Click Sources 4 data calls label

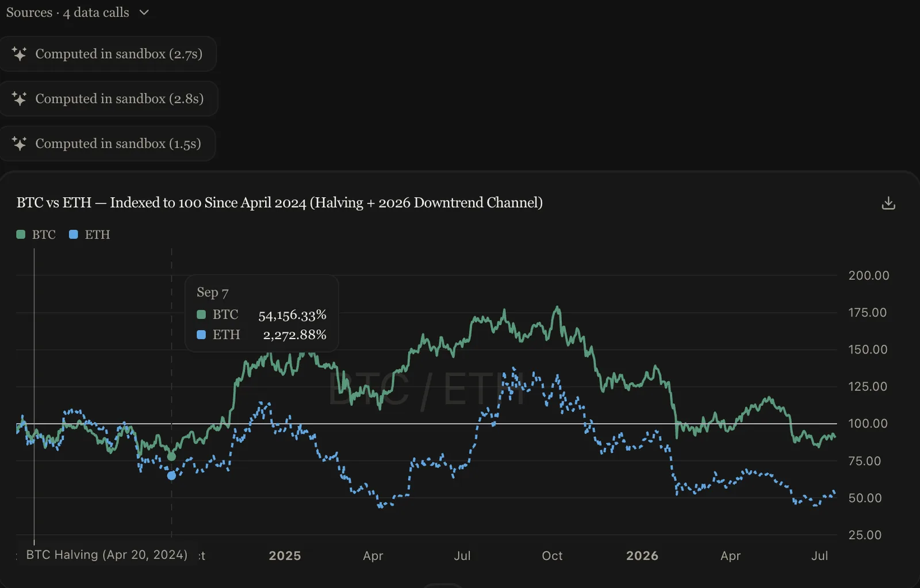click(68, 12)
